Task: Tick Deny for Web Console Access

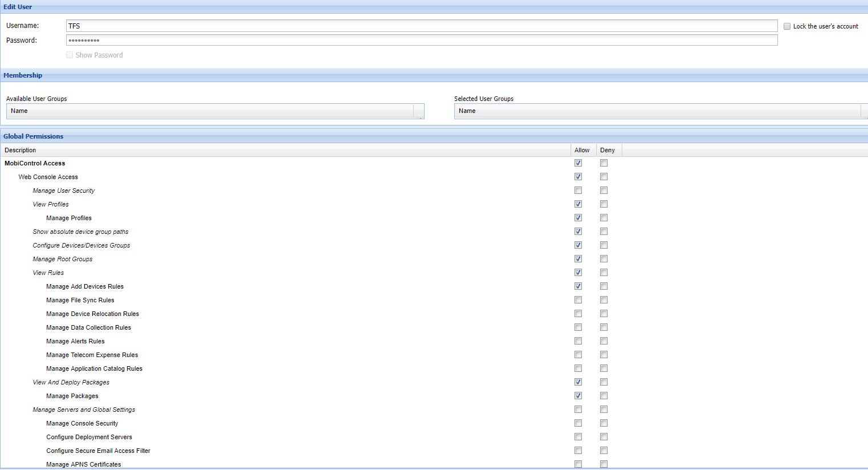Action: [604, 177]
